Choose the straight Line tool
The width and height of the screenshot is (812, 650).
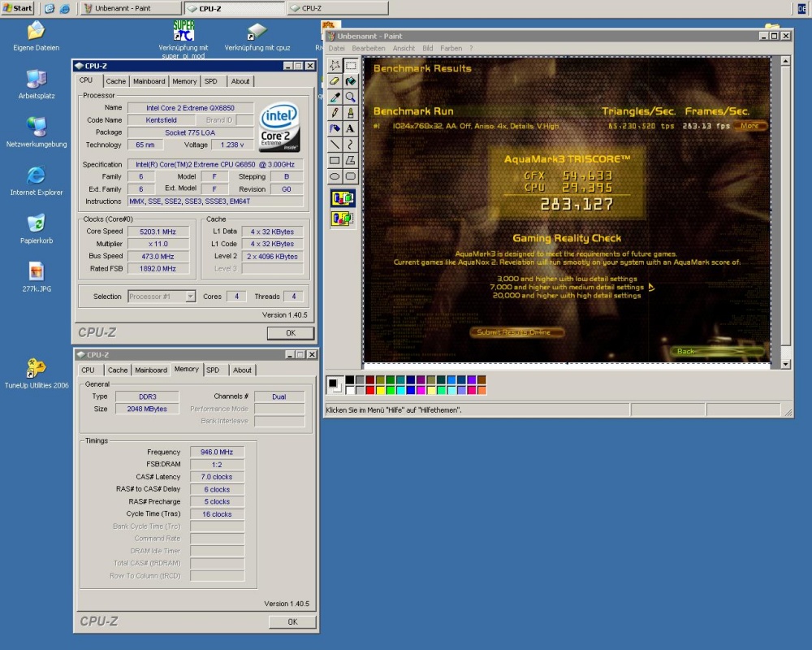coord(335,145)
